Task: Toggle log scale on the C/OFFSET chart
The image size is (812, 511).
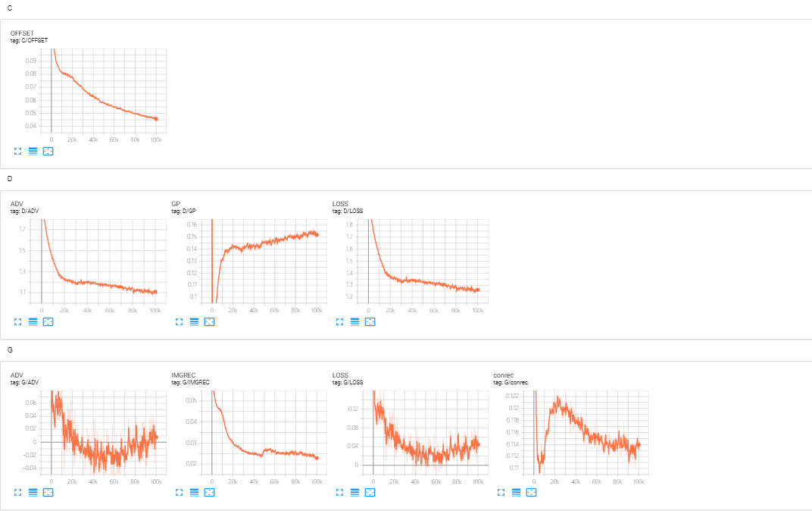Action: tap(33, 152)
